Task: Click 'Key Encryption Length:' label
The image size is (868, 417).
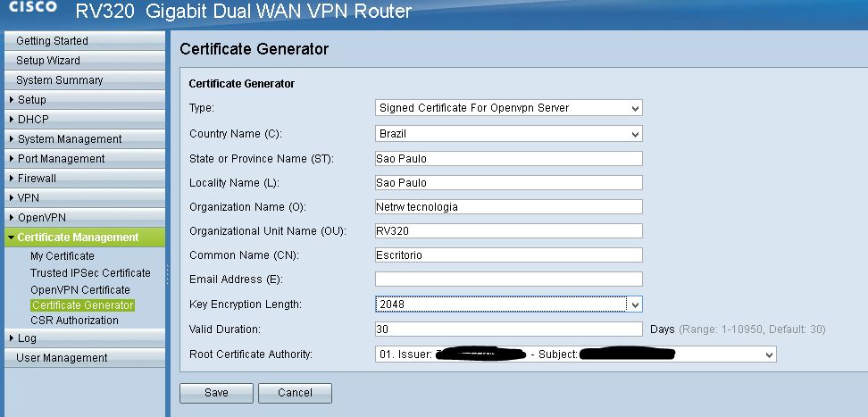Action: tap(246, 304)
